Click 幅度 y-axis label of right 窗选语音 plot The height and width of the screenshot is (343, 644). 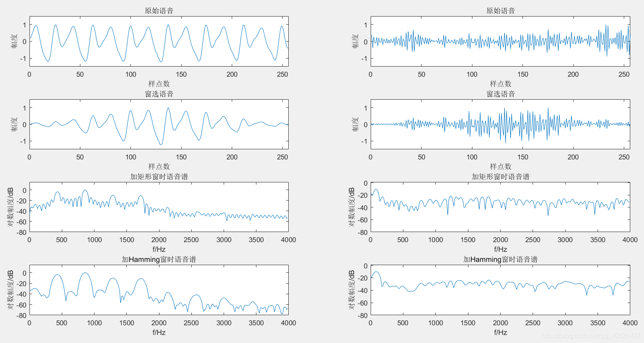click(x=356, y=124)
